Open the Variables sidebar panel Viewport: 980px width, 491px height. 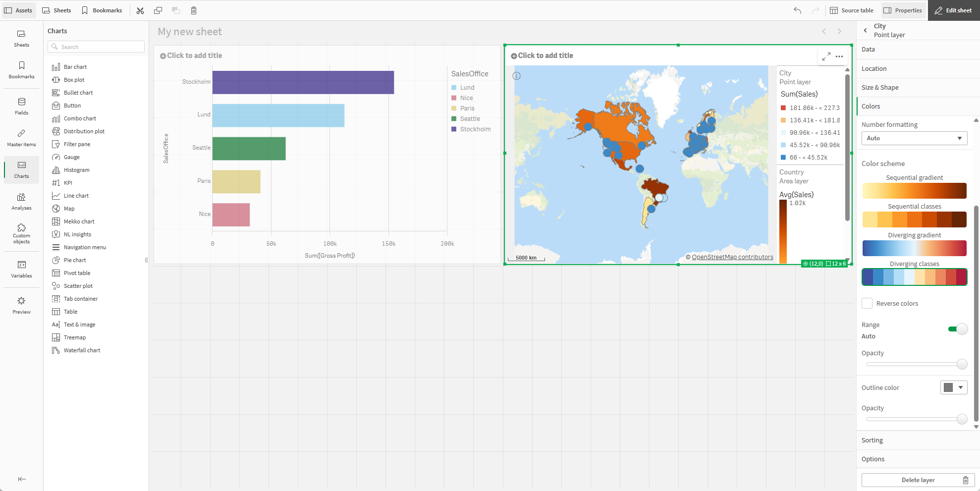(21, 269)
